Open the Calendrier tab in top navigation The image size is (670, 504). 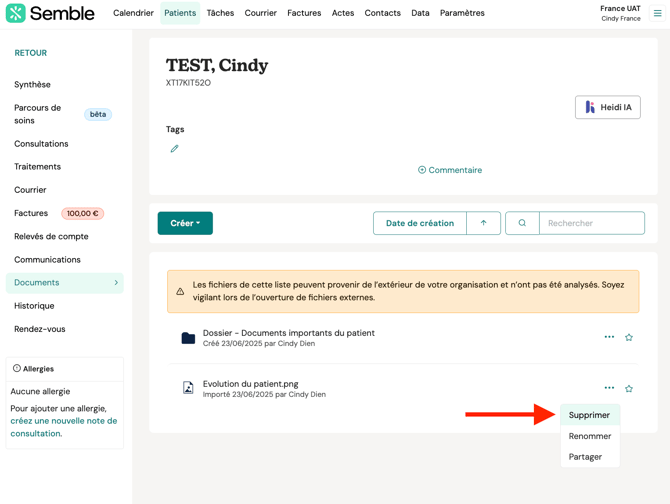tap(133, 13)
